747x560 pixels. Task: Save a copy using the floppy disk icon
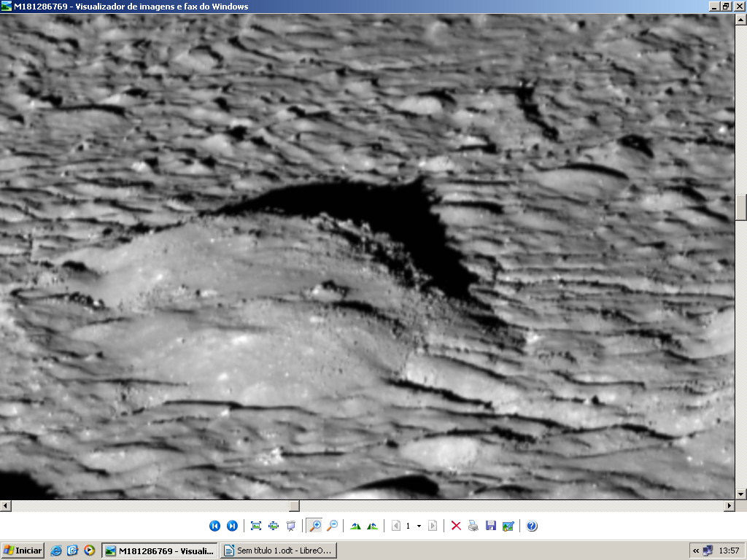point(491,526)
